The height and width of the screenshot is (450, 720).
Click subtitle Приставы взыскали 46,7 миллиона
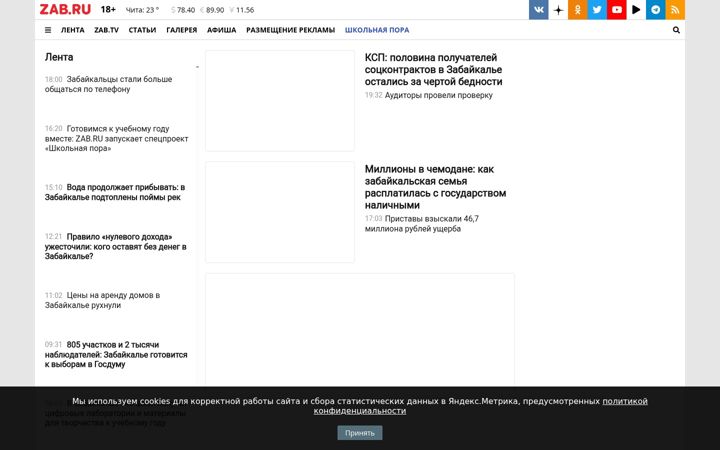point(422,224)
